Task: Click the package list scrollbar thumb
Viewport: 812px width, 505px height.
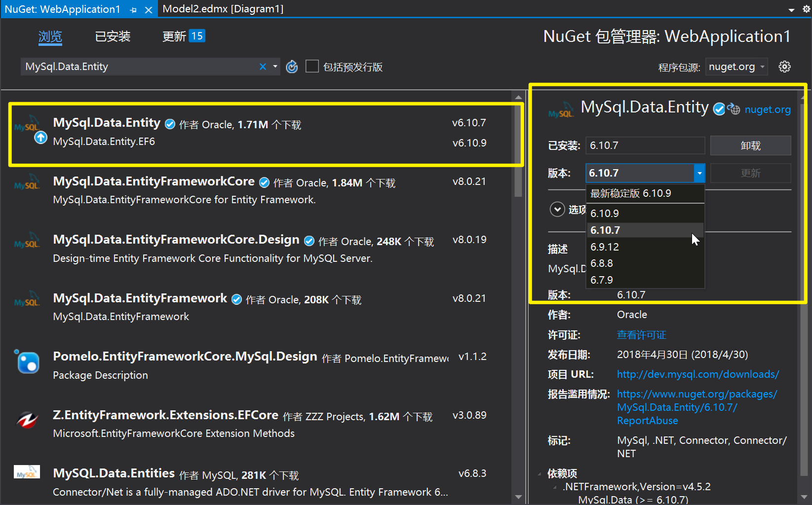Action: (518, 150)
